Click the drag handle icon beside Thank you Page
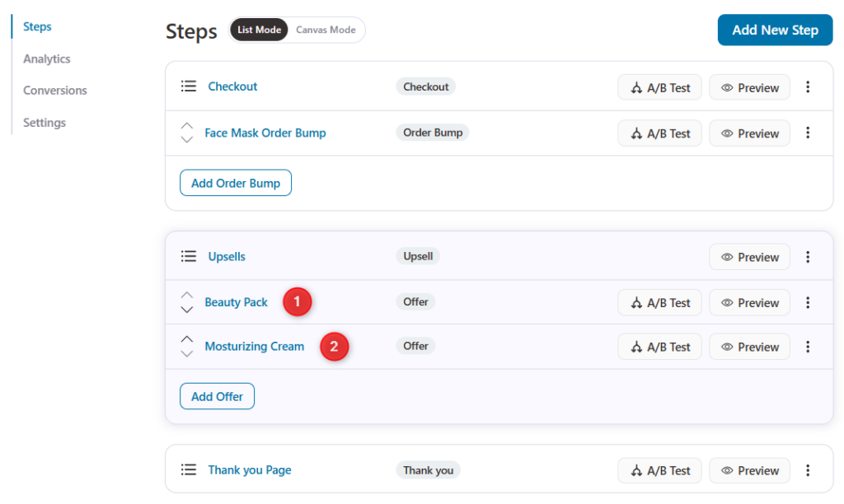The image size is (844, 504). [x=189, y=469]
